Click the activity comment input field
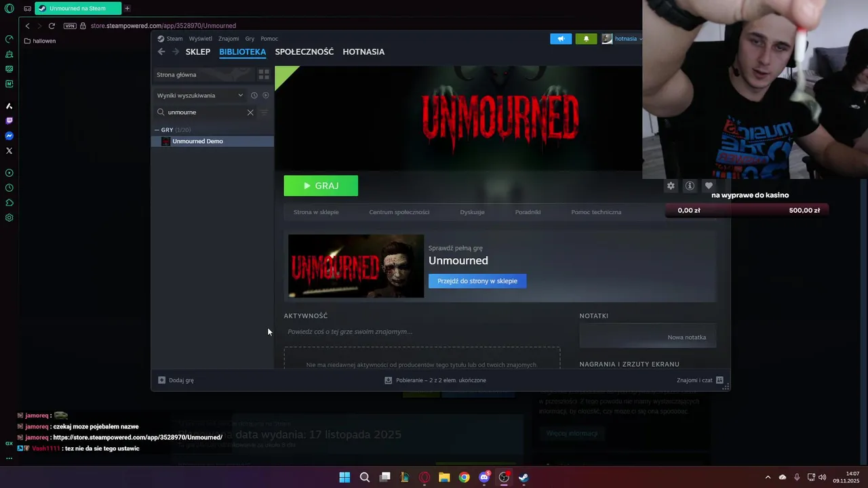Image resolution: width=868 pixels, height=488 pixels. (422, 331)
